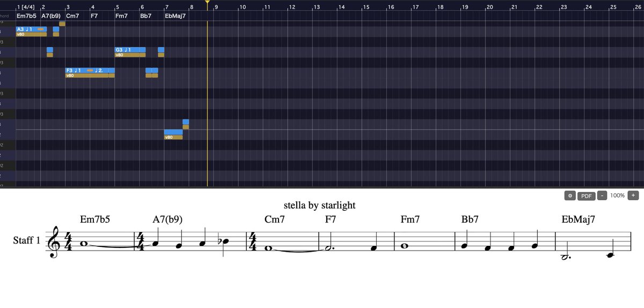This screenshot has width=644, height=308.
Task: Select Bb7 chord in piano roll chord track
Action: (145, 16)
